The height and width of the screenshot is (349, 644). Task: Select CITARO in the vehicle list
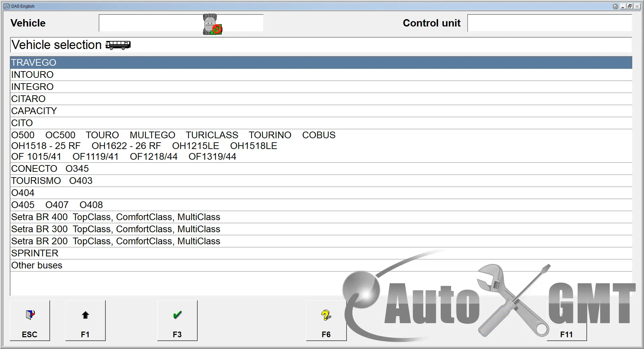[x=321, y=99]
